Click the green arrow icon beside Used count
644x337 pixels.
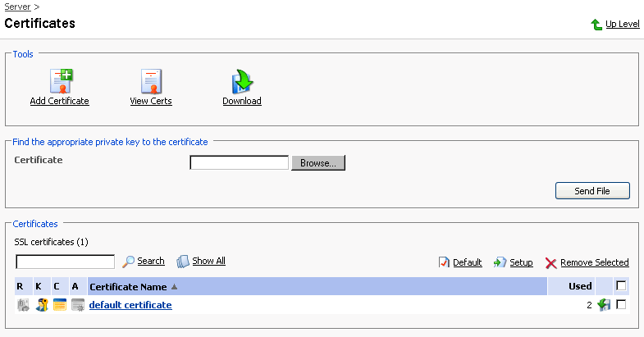point(604,305)
